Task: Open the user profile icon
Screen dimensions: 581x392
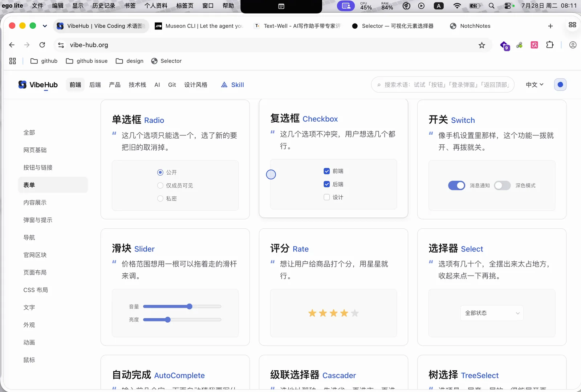Action: 573,45
